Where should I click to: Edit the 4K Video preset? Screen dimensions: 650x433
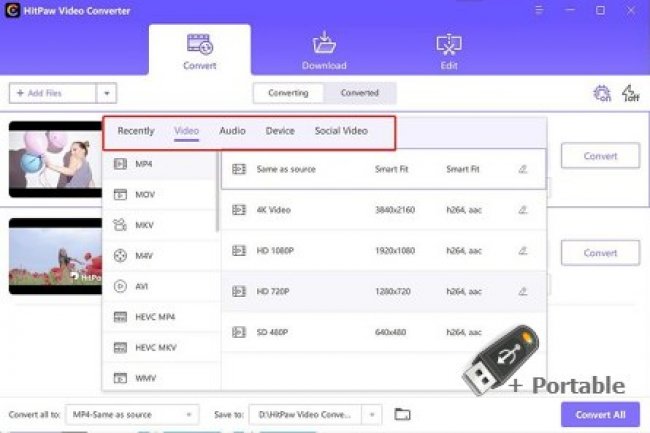pos(523,210)
